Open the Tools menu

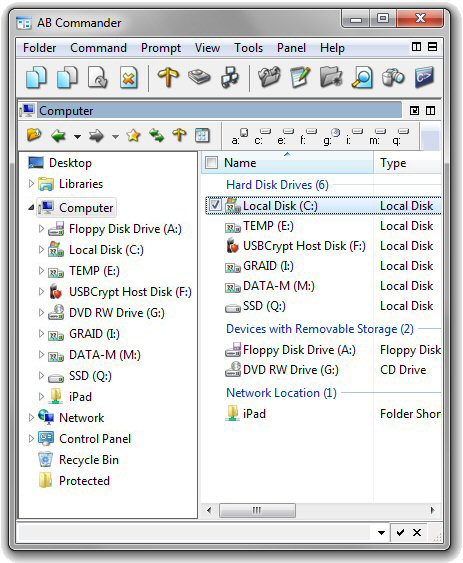coord(249,48)
